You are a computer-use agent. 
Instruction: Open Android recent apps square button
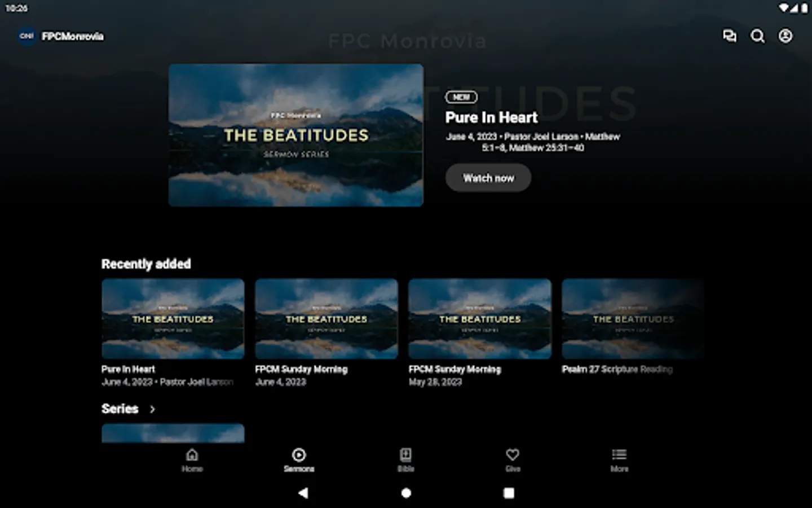coord(509,493)
